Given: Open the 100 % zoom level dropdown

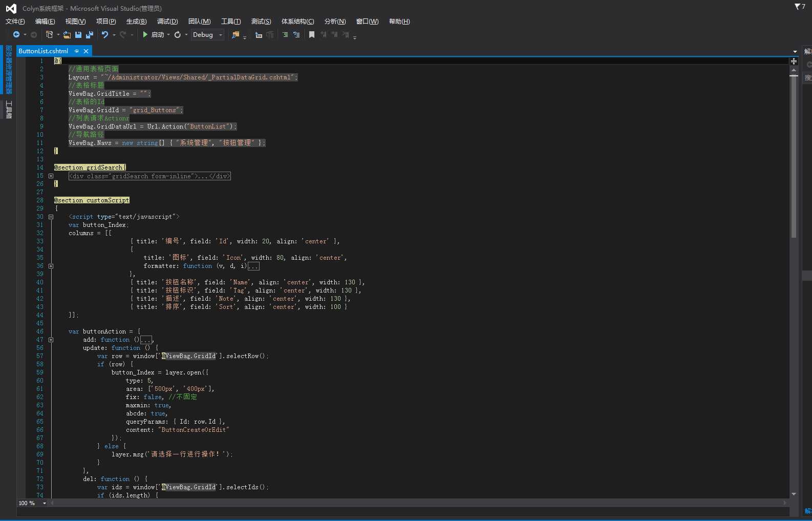Looking at the screenshot, I should [x=45, y=503].
